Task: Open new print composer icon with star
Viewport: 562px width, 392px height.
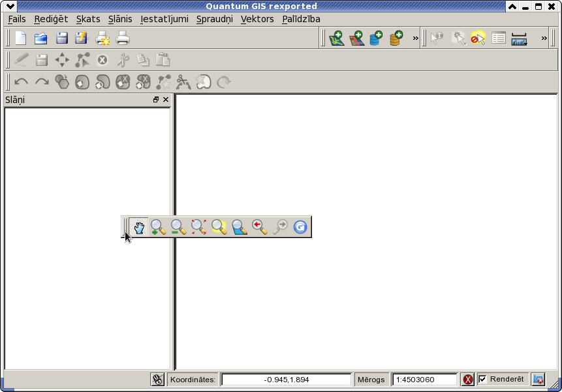Action: pos(102,38)
